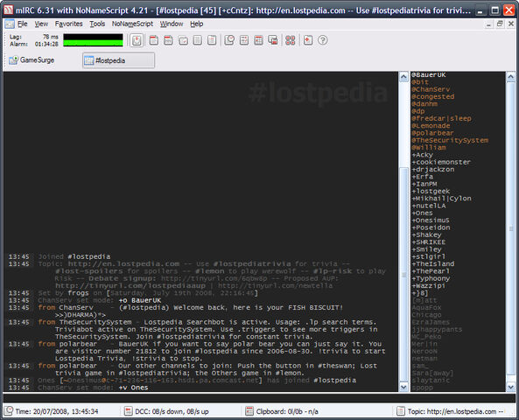Screen dimensions: 519x420
Task: Open the http://tinyurl.com/lostpediaaup link in topic
Action: click(x=130, y=286)
